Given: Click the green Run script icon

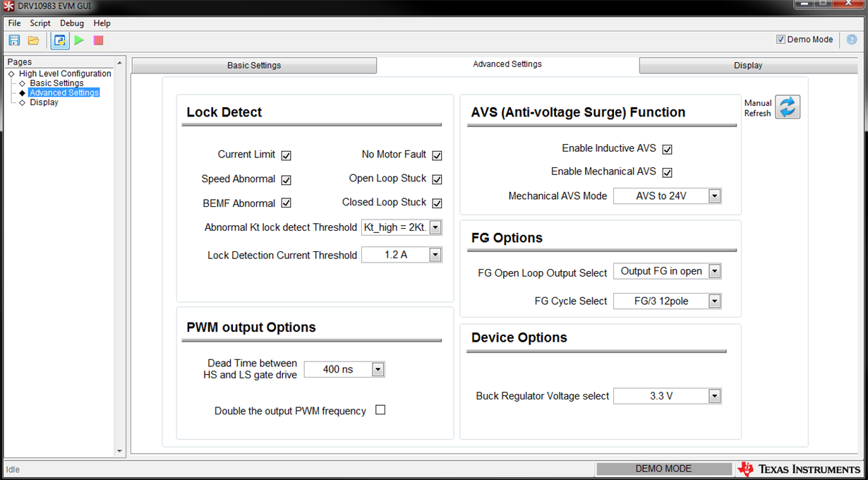Looking at the screenshot, I should point(79,40).
